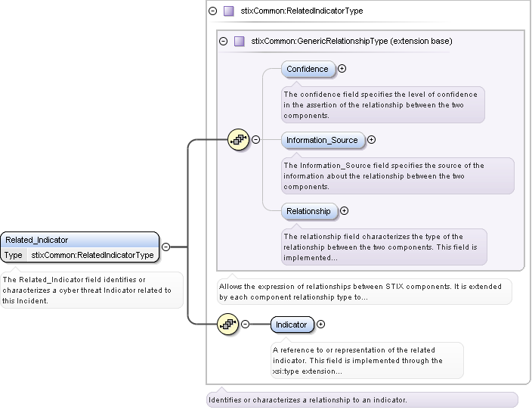532x410 pixels.
Task: Collapse the Related_Indicator node minus button
Action: (165, 247)
